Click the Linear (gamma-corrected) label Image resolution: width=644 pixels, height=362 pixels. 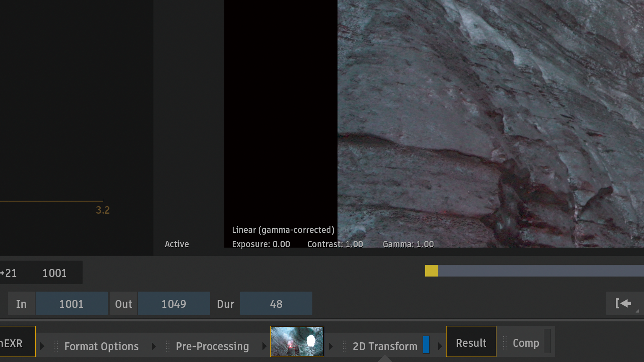point(283,230)
